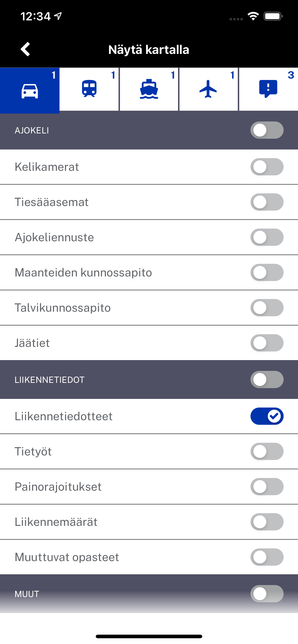Select the Maanteiden kunnossapito row label

[x=83, y=272]
